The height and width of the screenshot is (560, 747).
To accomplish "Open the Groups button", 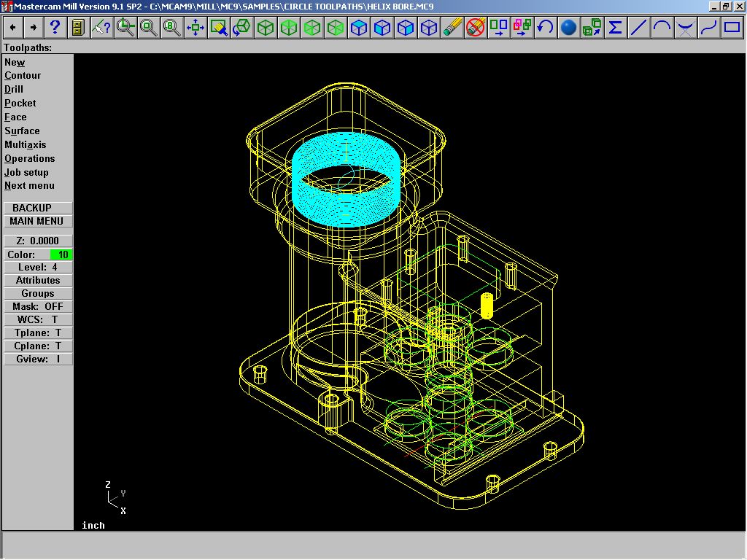I will (x=38, y=294).
